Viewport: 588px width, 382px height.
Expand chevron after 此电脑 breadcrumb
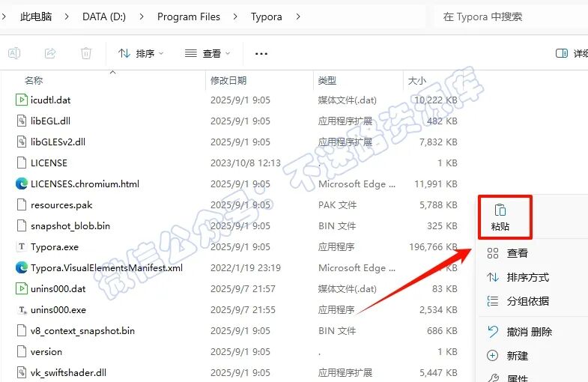point(67,16)
